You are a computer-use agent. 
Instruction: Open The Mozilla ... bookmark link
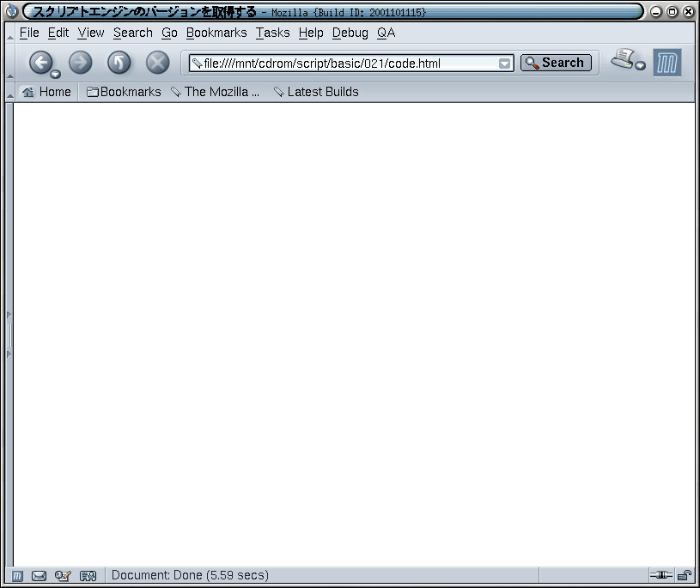click(x=216, y=92)
